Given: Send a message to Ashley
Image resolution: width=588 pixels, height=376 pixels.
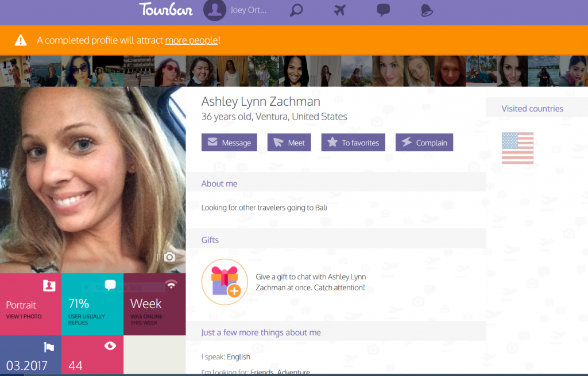Looking at the screenshot, I should [229, 143].
